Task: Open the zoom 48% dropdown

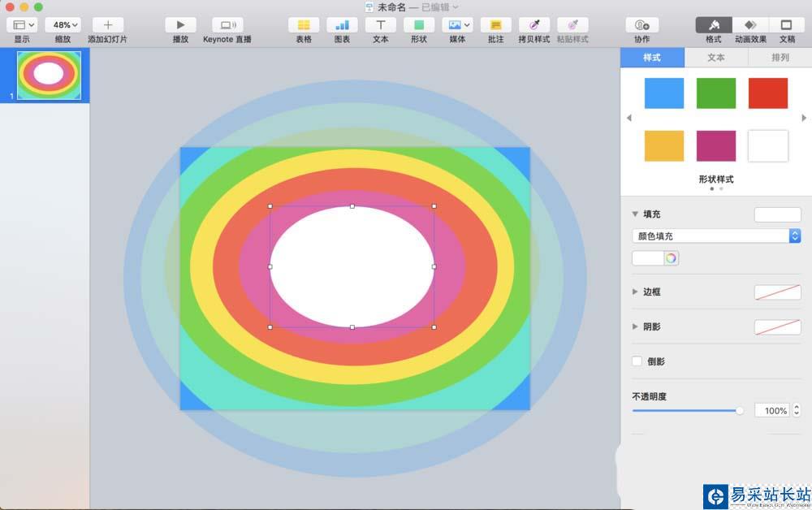Action: (63, 25)
